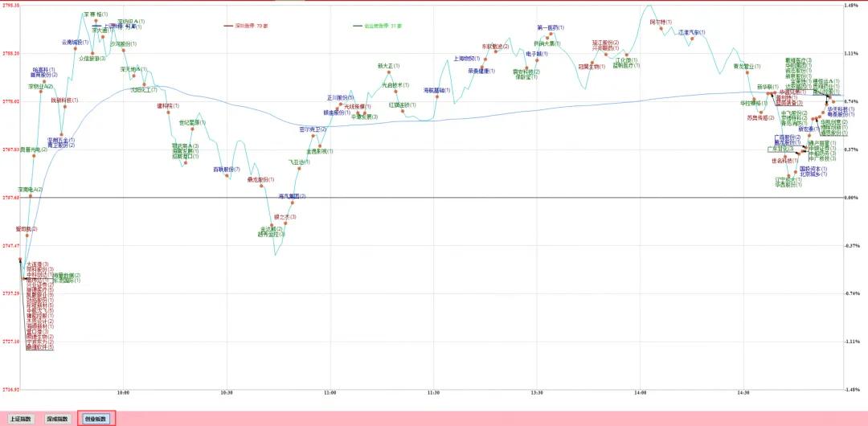Click the 10:30 time axis label
Viewport: 868px width, 426px height.
(227, 393)
